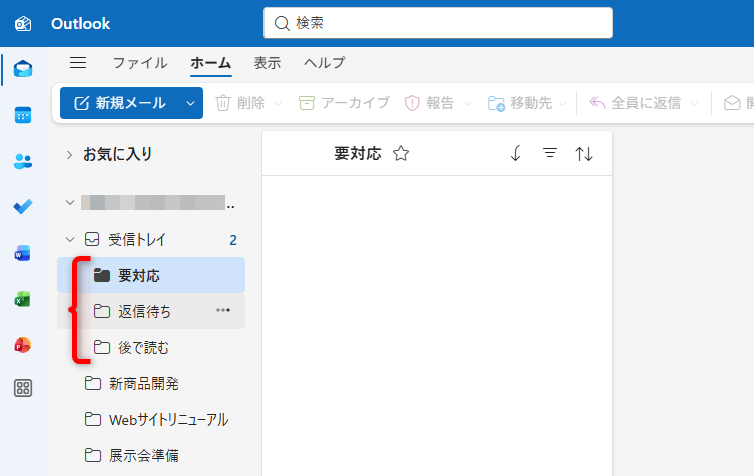Open the Calendar module icon
This screenshot has height=476, width=754.
[x=23, y=115]
